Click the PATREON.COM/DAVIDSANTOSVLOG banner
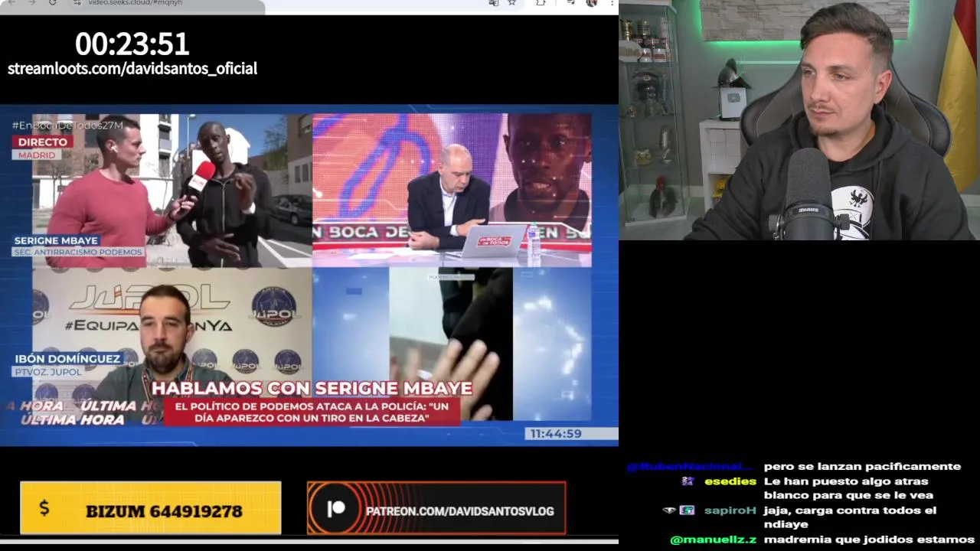980x551 pixels. [x=436, y=507]
